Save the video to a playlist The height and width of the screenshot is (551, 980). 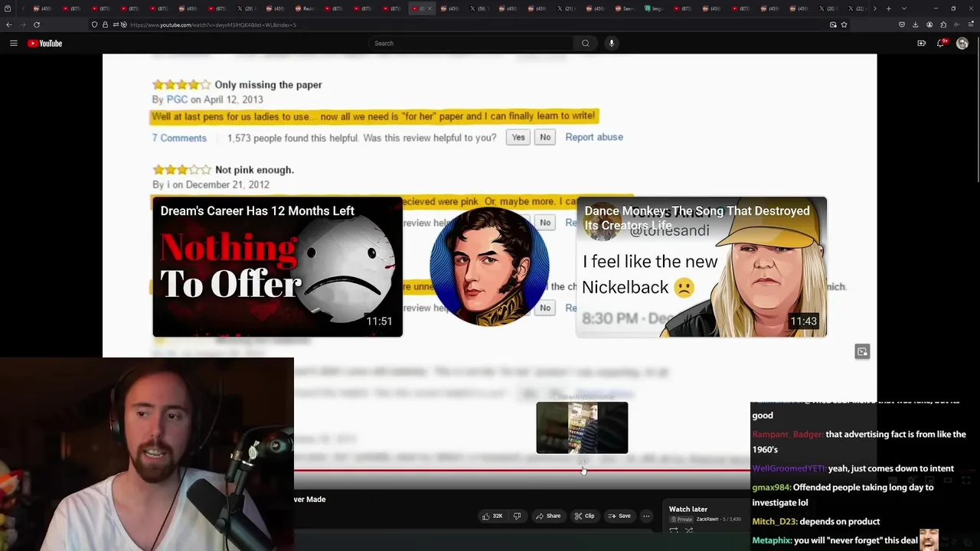coord(619,516)
